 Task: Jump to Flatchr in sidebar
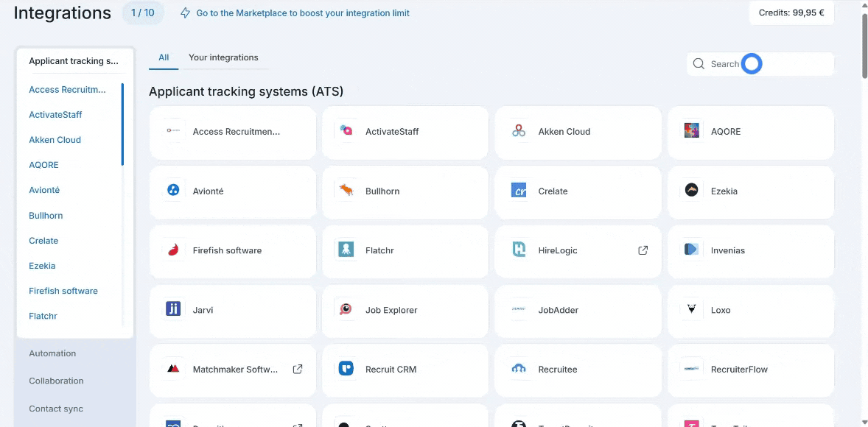[x=43, y=317]
